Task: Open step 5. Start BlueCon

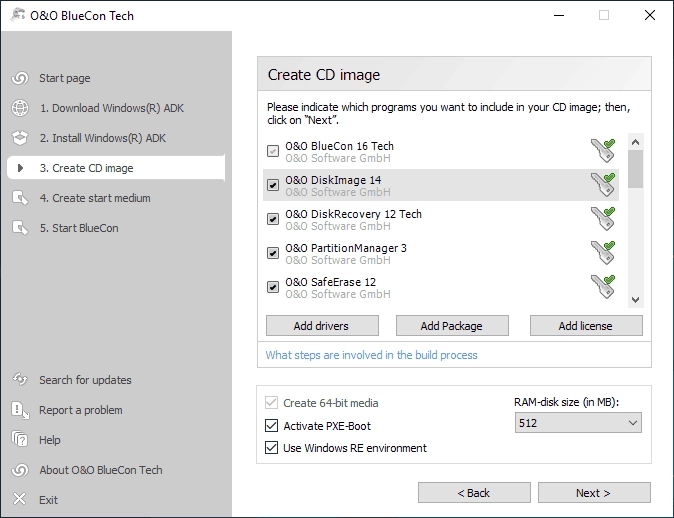Action: click(x=79, y=228)
